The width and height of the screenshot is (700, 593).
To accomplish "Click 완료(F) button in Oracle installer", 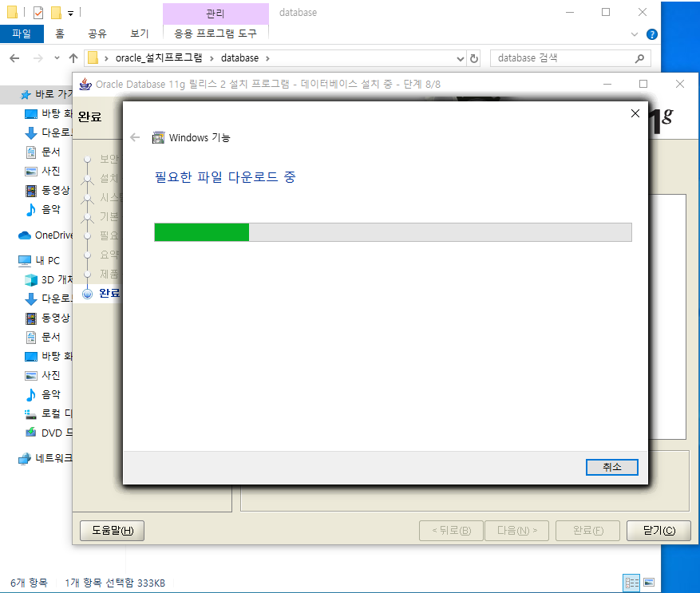I will coord(587,531).
